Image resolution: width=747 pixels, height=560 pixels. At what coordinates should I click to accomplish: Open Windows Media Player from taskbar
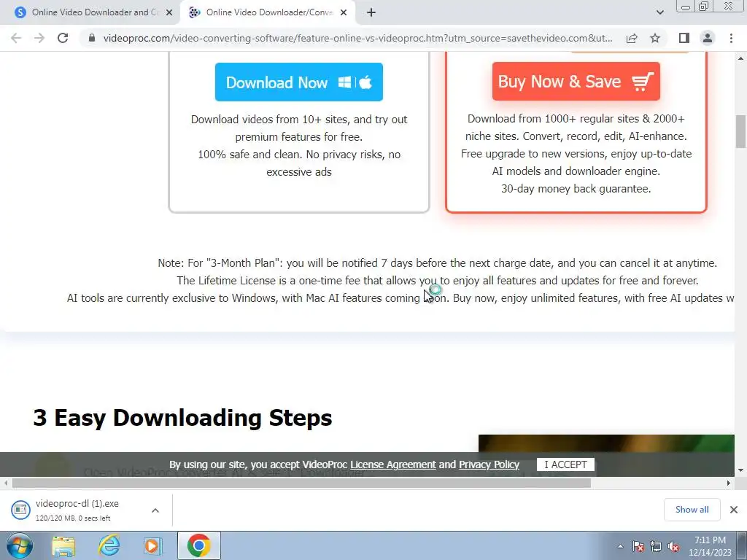[152, 546]
